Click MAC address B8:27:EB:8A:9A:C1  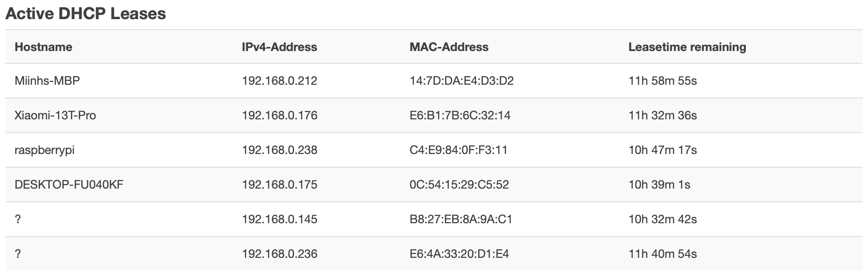(x=460, y=219)
